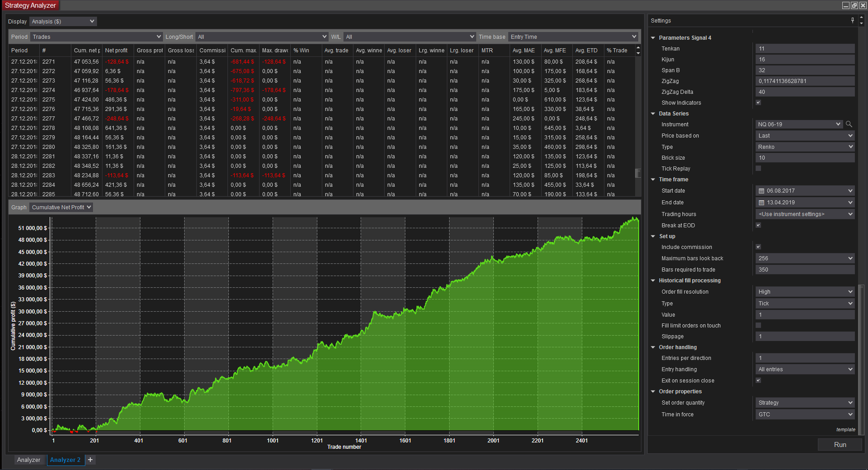
Task: Toggle Include commission checkbox
Action: pyautogui.click(x=758, y=247)
